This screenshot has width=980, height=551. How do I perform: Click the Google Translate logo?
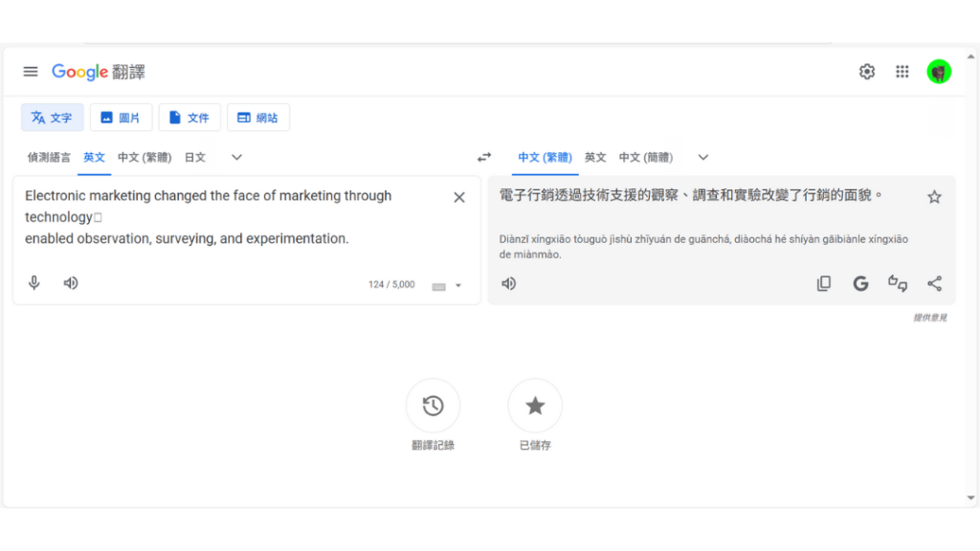[x=99, y=72]
